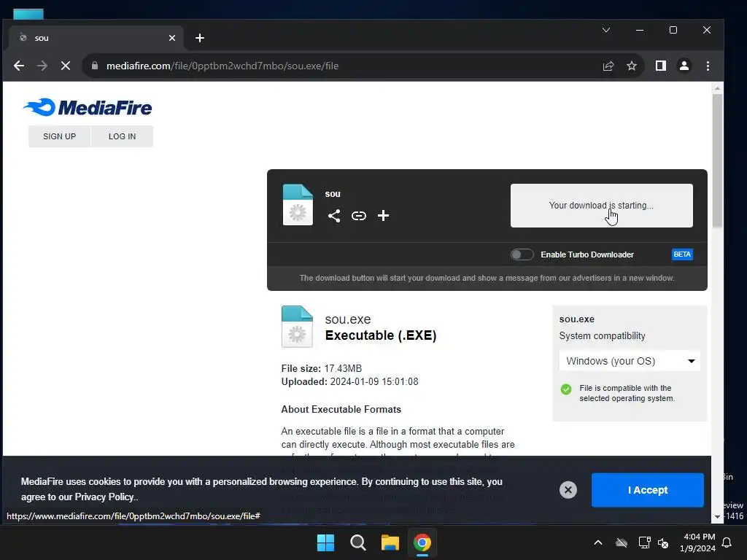747x560 pixels.
Task: Click the Executable (.EXE) heading
Action: [381, 335]
